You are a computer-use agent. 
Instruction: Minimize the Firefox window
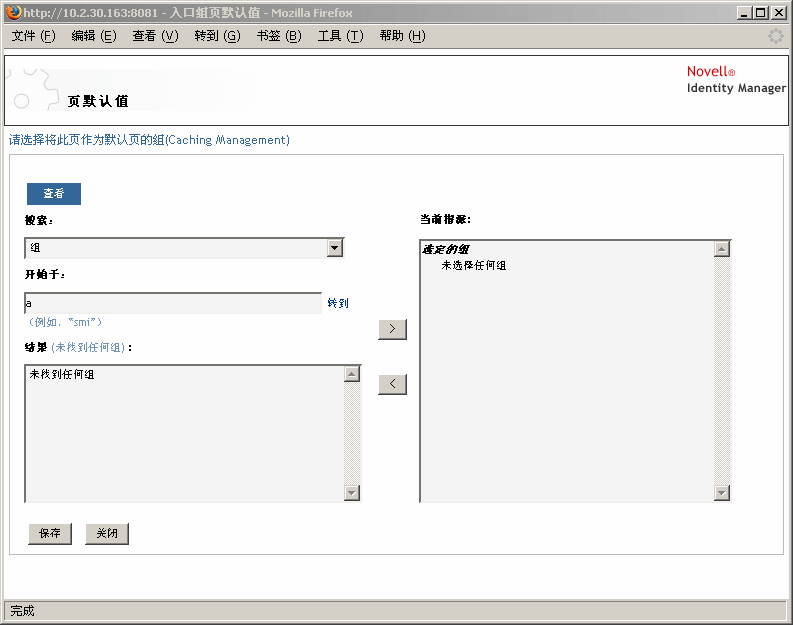pyautogui.click(x=743, y=13)
